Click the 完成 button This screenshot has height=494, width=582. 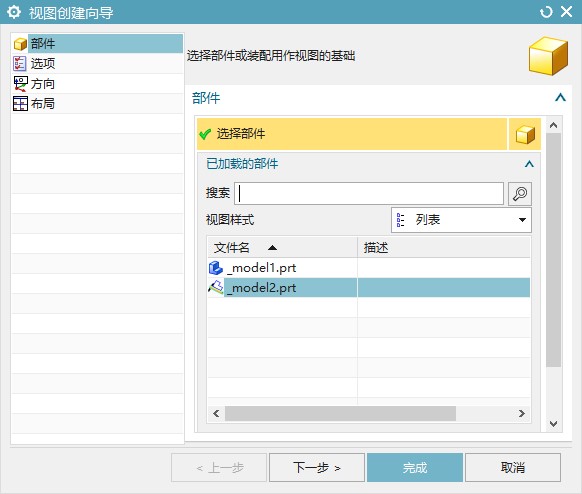coord(415,467)
